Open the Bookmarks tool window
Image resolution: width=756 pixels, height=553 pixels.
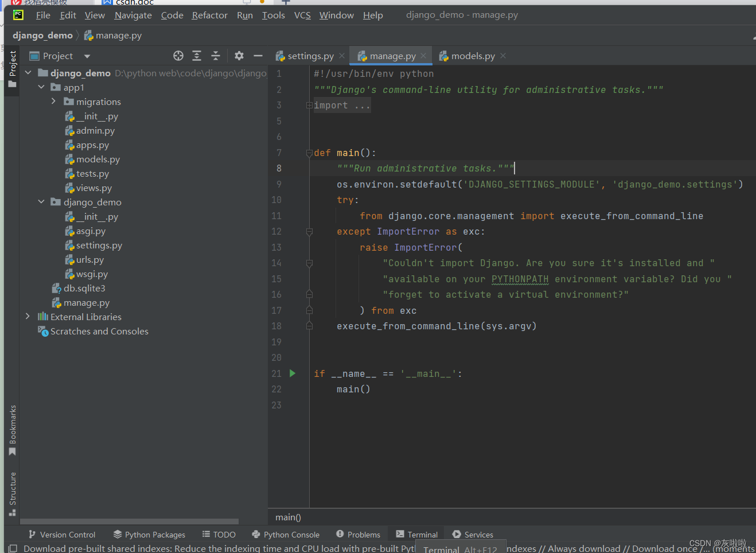coord(13,430)
